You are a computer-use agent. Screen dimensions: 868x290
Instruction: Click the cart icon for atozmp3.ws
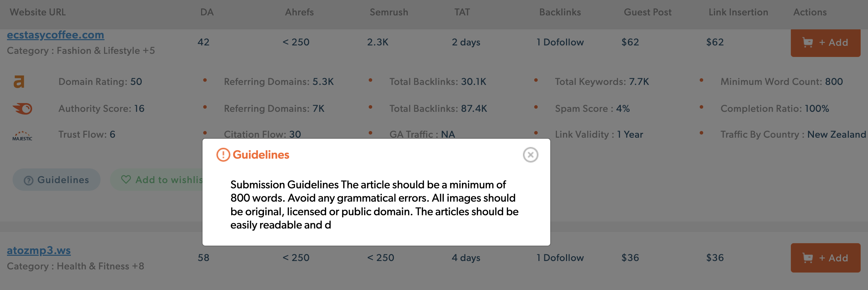[x=808, y=258]
